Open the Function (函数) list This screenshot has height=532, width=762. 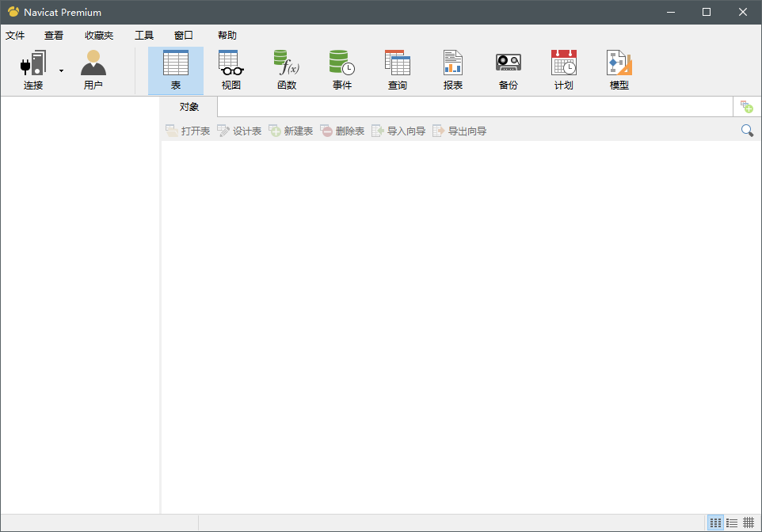click(x=287, y=70)
